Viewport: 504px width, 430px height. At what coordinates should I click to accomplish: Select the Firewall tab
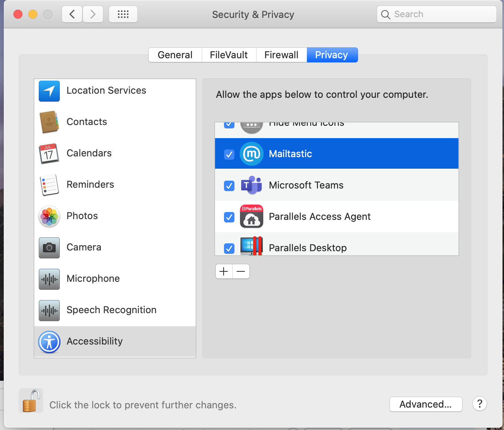281,55
